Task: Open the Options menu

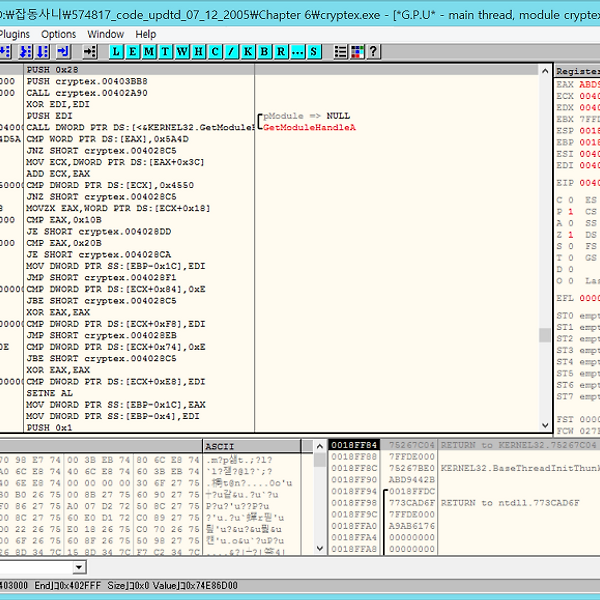Action: pyautogui.click(x=58, y=34)
